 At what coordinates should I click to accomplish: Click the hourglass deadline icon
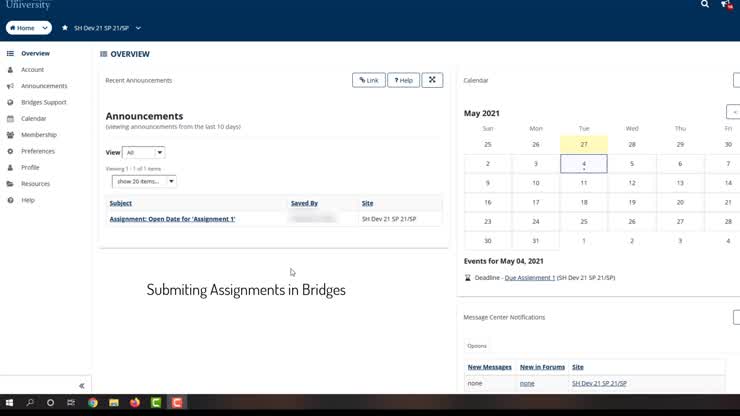(x=468, y=278)
